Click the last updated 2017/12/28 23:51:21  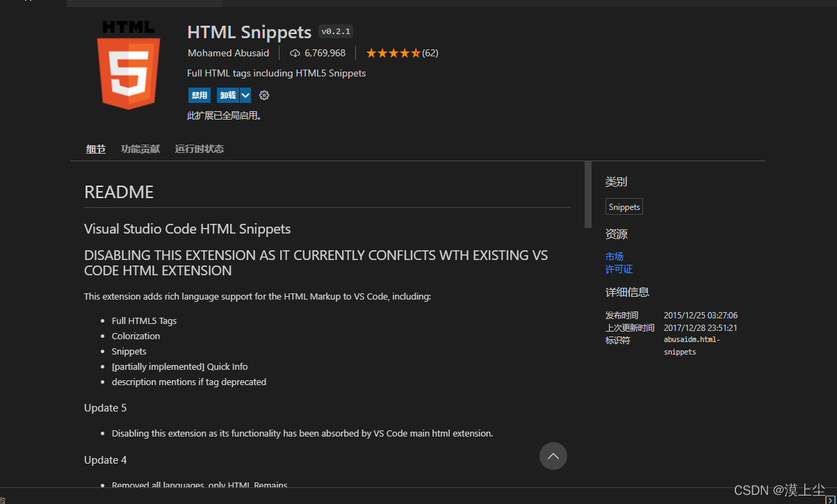[x=701, y=328]
